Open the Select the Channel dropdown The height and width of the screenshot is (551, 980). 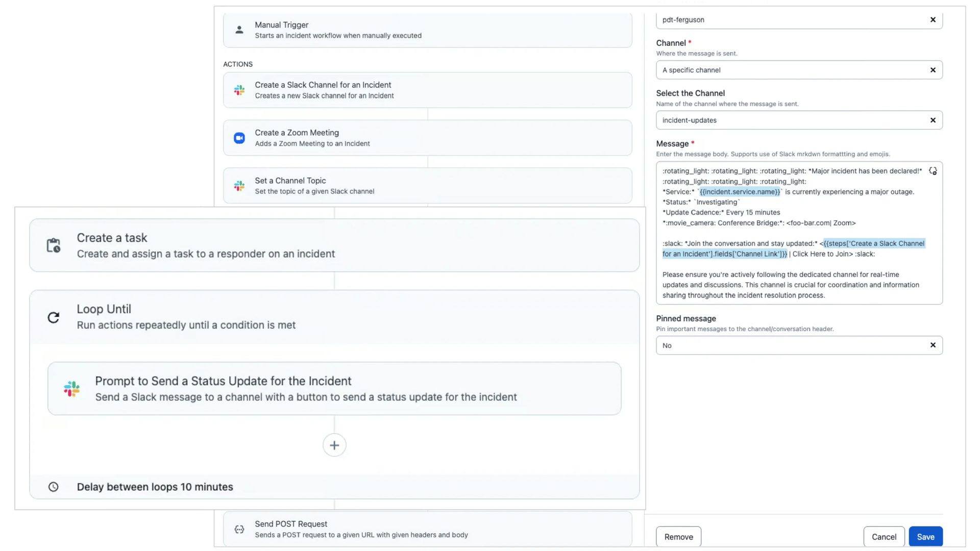tap(791, 120)
